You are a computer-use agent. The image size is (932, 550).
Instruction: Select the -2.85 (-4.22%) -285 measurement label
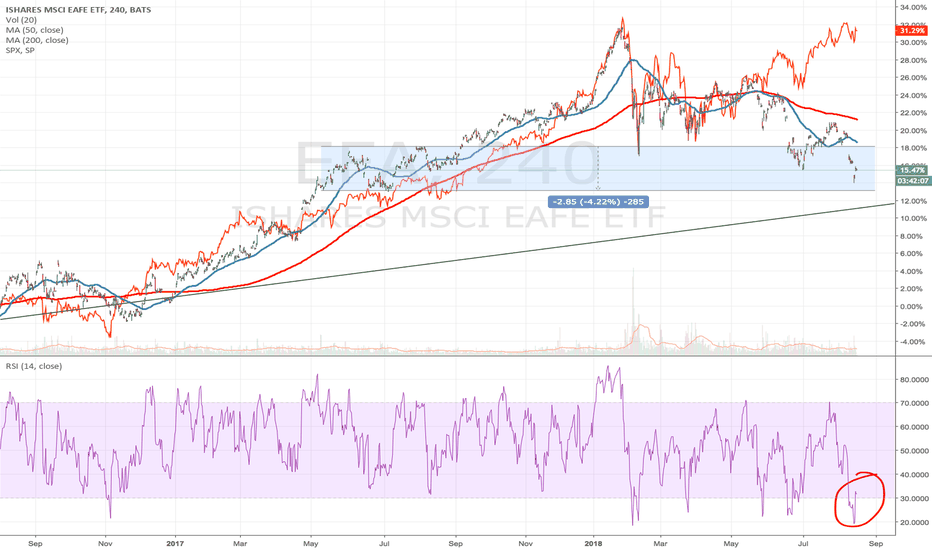pyautogui.click(x=598, y=202)
